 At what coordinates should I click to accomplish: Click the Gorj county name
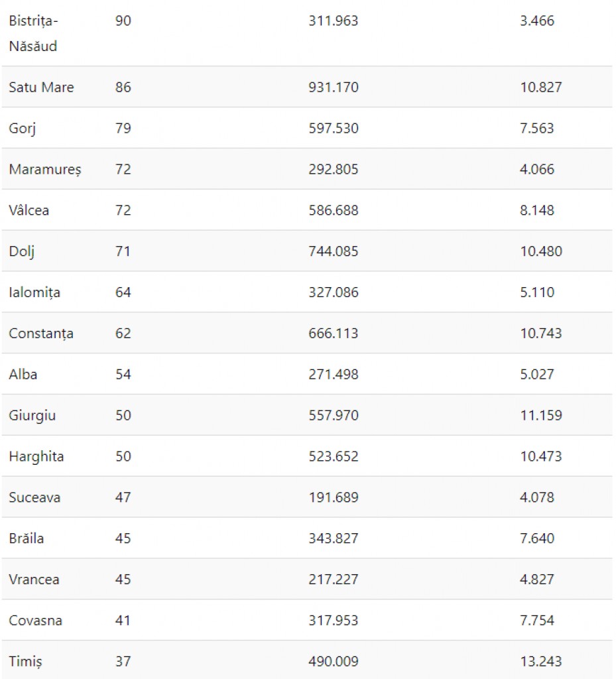(22, 129)
